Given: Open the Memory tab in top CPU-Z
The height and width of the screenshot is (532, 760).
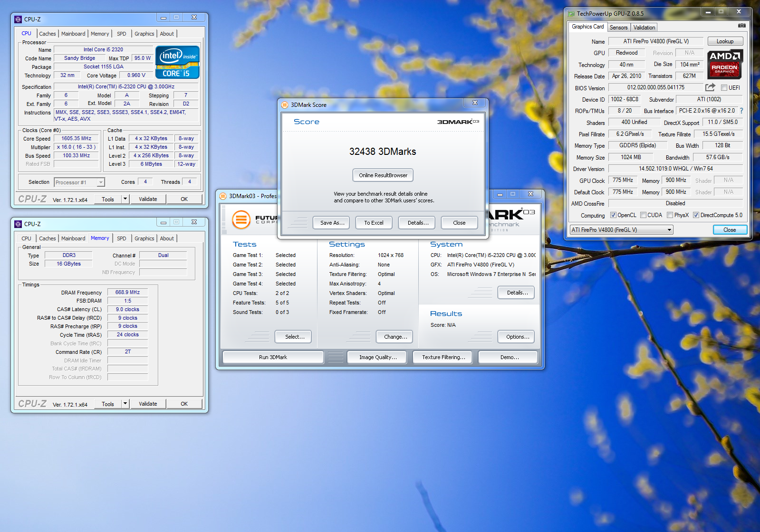Looking at the screenshot, I should click(100, 34).
